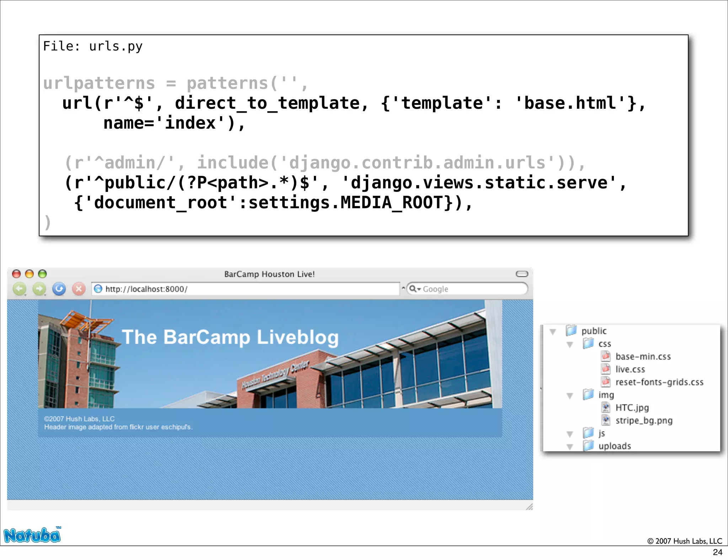Select the css folder icon
This screenshot has height=560, width=728.
[x=588, y=343]
